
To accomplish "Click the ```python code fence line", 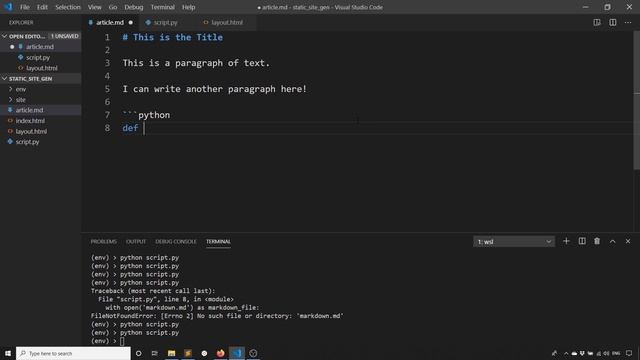I will (146, 115).
